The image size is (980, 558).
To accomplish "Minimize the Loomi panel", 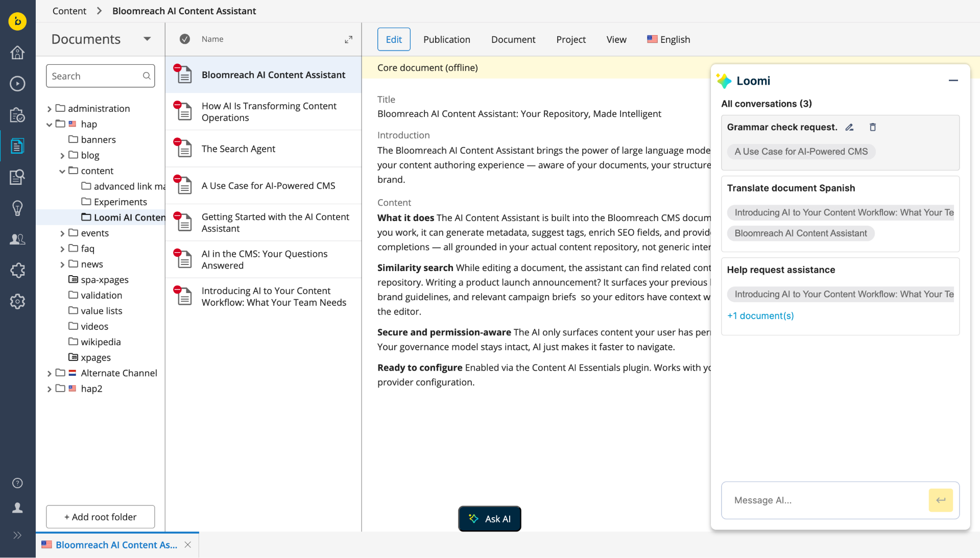I will click(x=953, y=81).
